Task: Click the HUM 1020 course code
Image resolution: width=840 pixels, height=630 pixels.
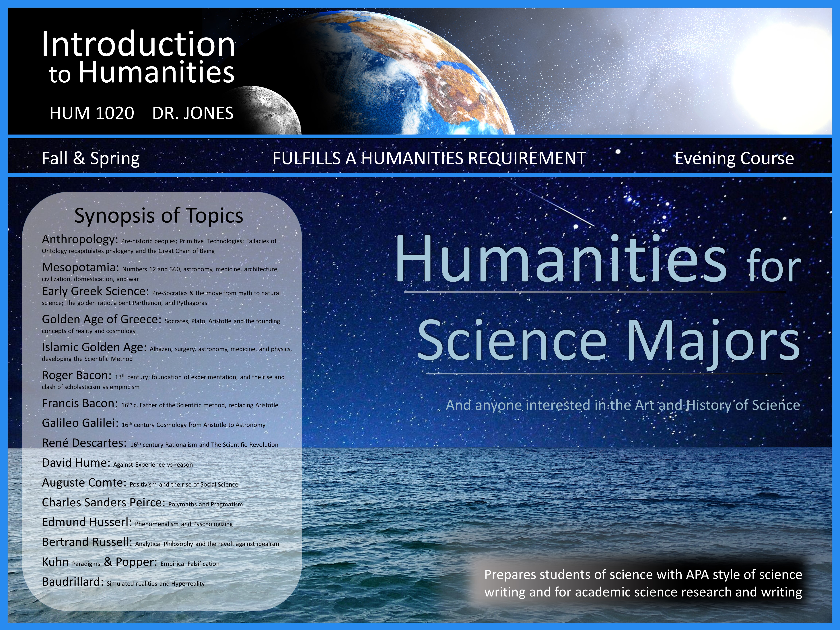Action: click(x=92, y=113)
